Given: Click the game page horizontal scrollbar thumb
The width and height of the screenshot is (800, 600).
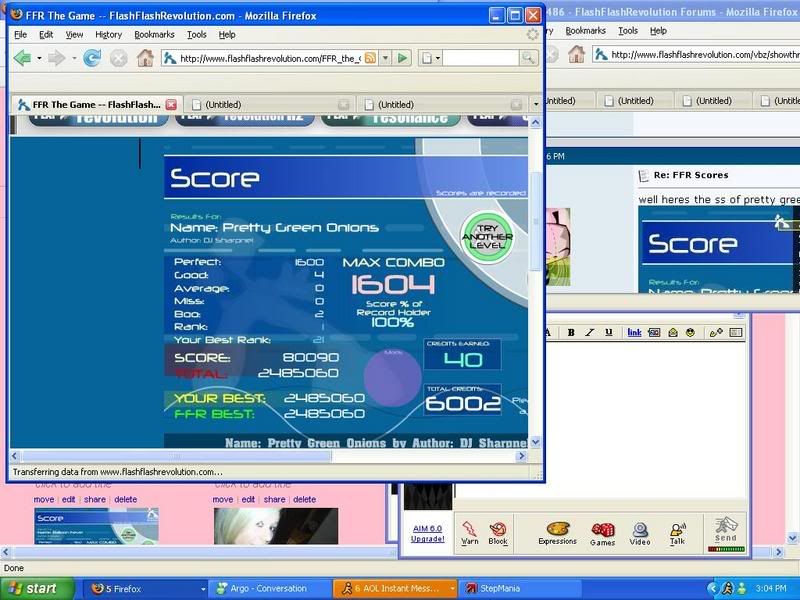Looking at the screenshot, I should 177,456.
